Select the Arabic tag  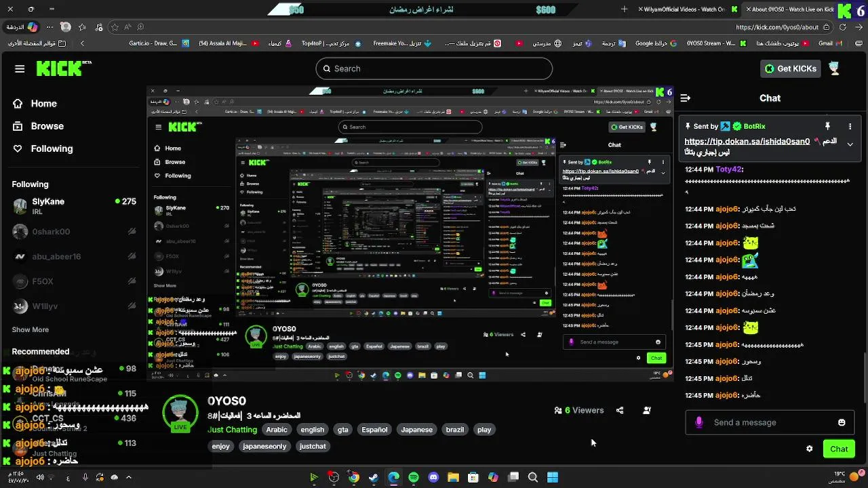pos(277,430)
